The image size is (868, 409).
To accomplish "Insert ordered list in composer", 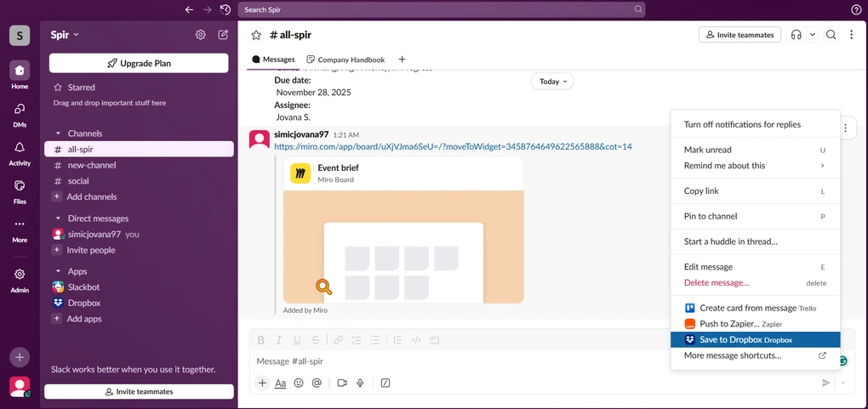I will 357,340.
